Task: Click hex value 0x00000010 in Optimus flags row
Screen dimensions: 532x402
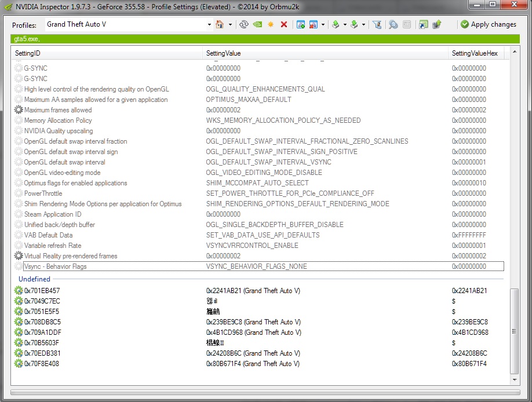Action: click(469, 183)
